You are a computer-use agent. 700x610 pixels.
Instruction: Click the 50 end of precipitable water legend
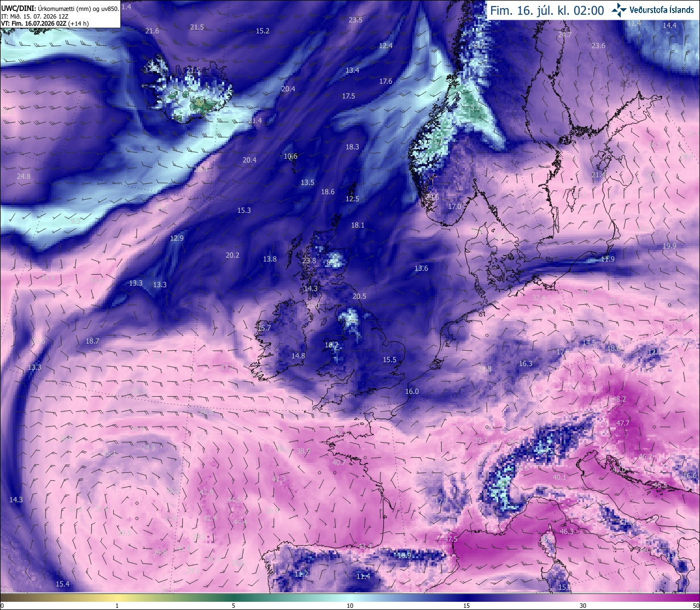click(x=696, y=606)
